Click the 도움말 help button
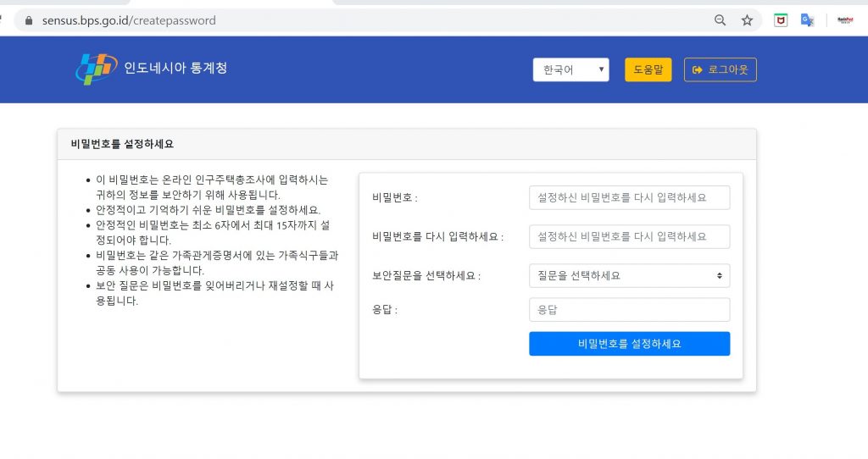868x459 pixels. (648, 69)
